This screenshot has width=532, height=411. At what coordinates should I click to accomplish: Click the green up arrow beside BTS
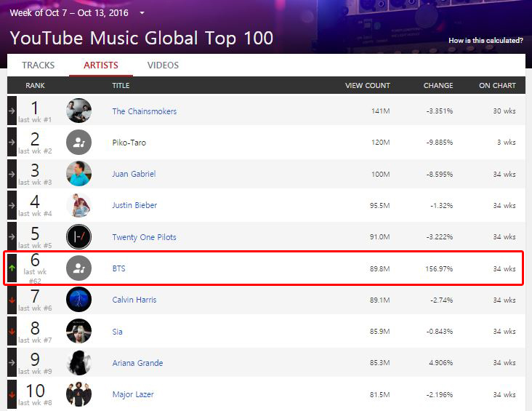tap(12, 268)
